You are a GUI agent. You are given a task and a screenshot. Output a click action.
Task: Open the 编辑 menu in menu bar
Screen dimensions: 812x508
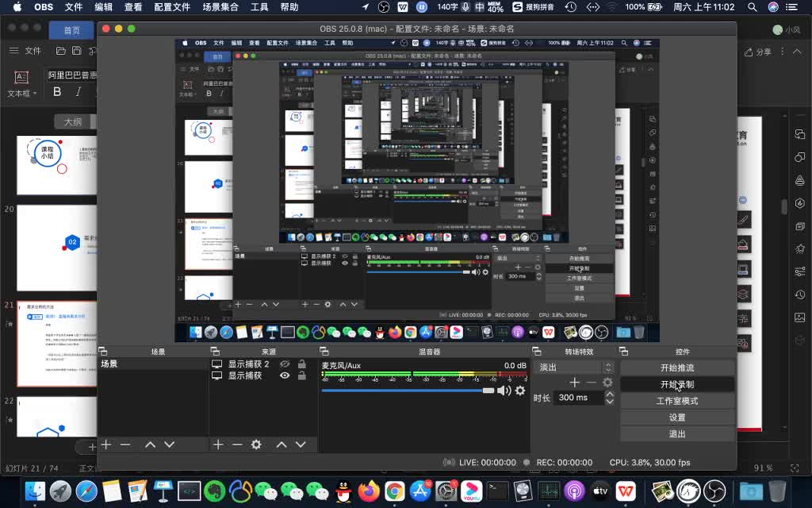click(104, 7)
